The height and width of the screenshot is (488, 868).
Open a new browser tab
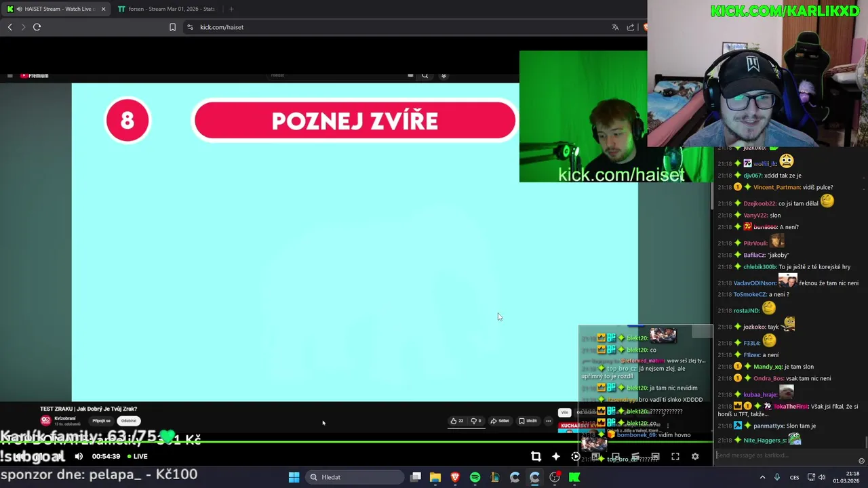click(231, 9)
